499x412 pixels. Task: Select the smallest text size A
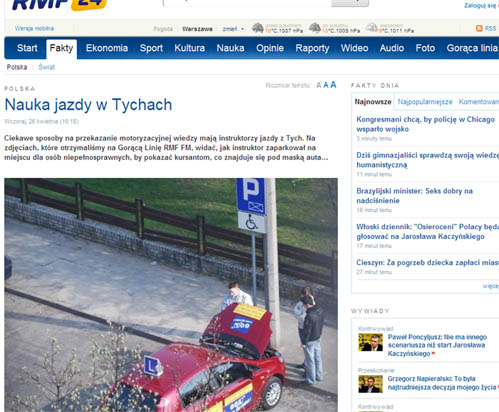click(x=319, y=85)
